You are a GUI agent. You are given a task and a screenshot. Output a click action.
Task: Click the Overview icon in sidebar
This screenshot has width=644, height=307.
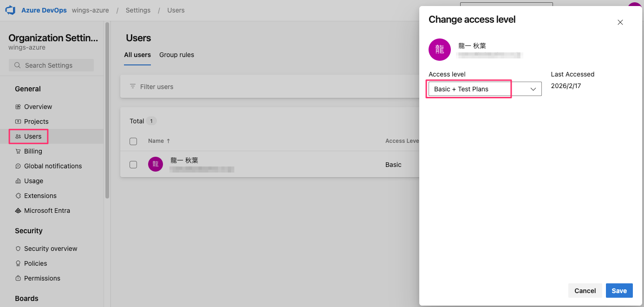[18, 107]
